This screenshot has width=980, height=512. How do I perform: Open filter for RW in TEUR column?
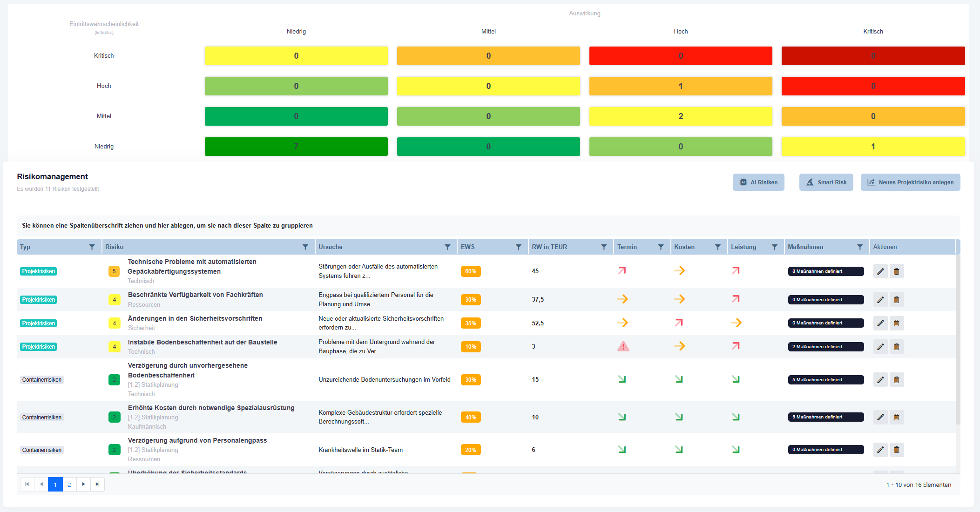point(604,247)
